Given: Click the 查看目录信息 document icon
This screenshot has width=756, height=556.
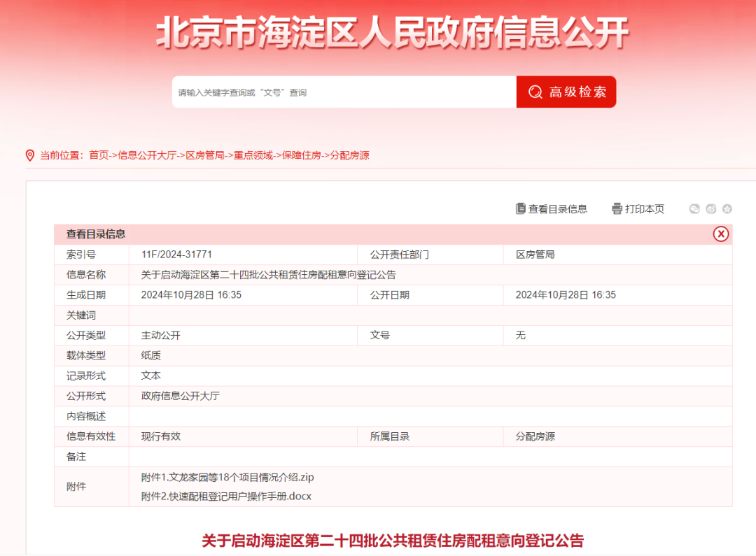Looking at the screenshot, I should [x=520, y=208].
